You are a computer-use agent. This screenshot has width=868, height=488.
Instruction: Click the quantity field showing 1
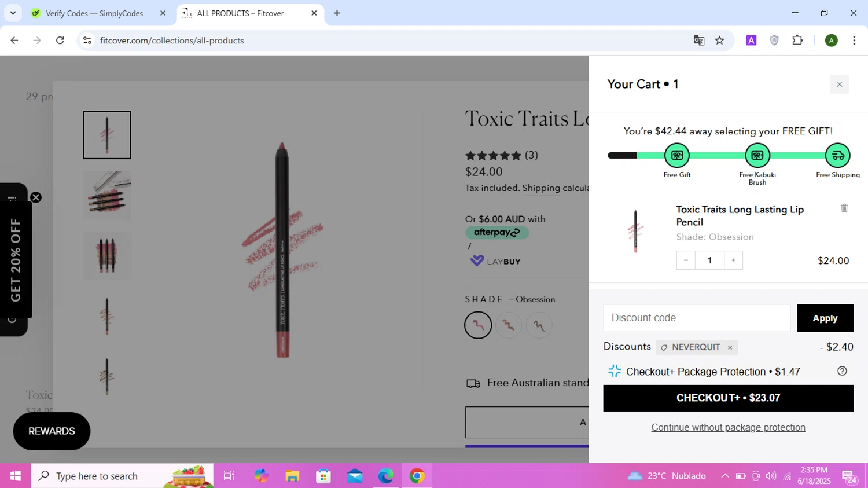pos(709,260)
